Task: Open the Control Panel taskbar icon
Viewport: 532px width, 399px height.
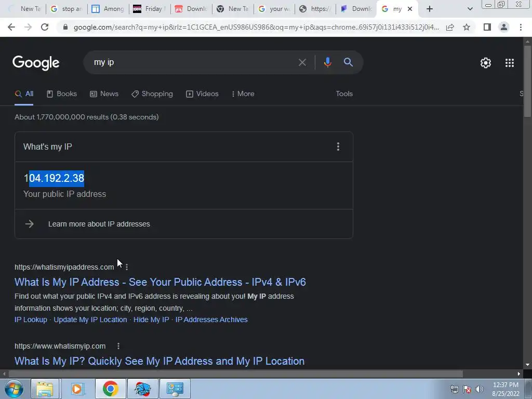Action: [x=175, y=389]
